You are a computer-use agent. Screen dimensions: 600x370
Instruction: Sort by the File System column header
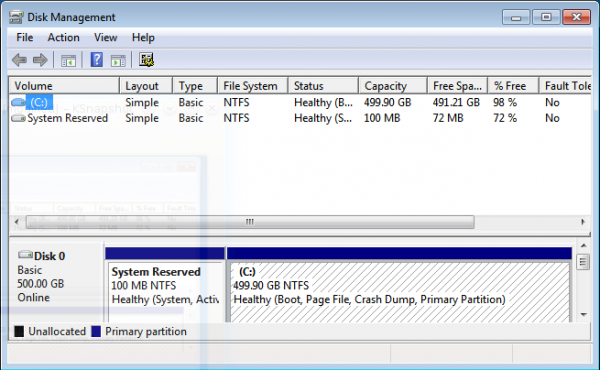253,86
